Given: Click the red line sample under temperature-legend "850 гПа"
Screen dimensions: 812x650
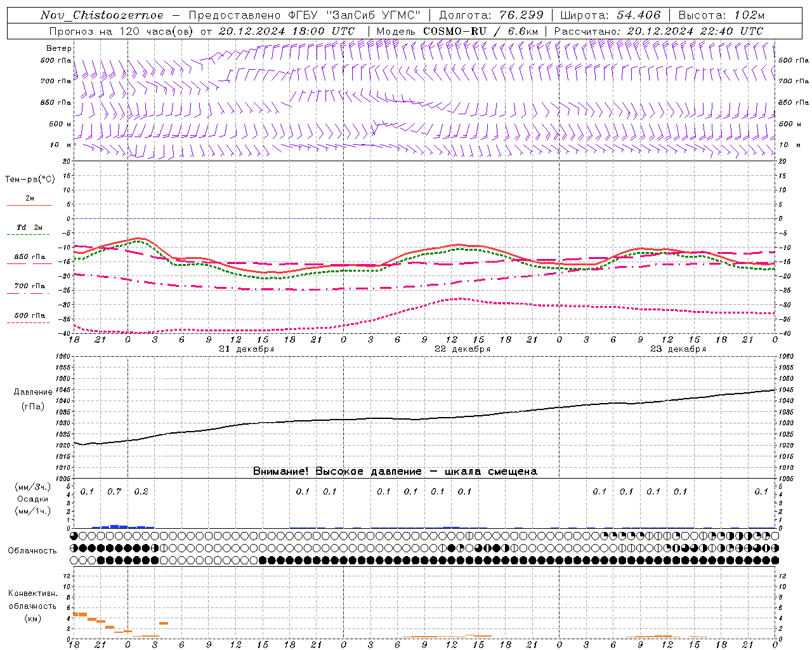Looking at the screenshot, I should tap(29, 264).
